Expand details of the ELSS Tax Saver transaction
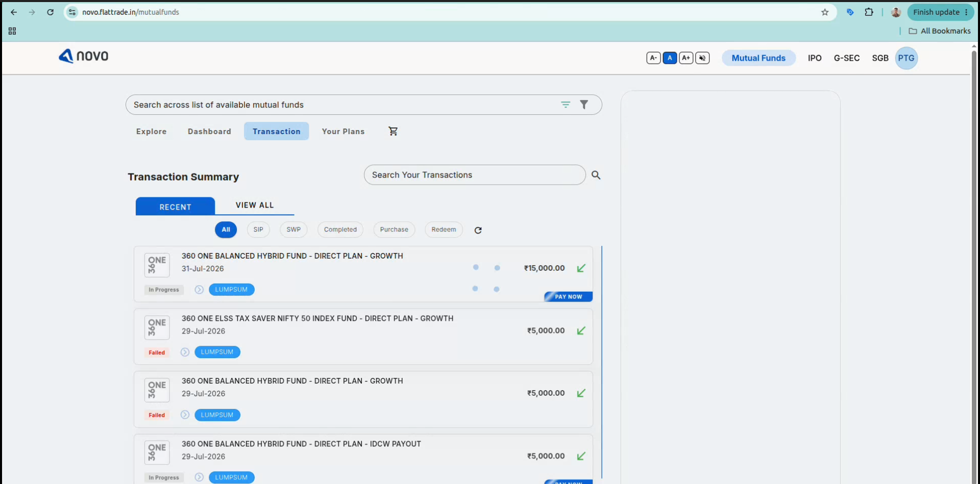This screenshot has height=484, width=980. [185, 352]
